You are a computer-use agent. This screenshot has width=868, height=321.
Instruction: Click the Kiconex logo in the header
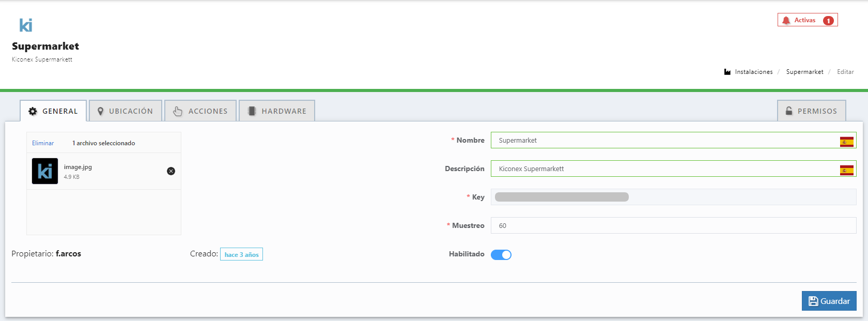[26, 25]
